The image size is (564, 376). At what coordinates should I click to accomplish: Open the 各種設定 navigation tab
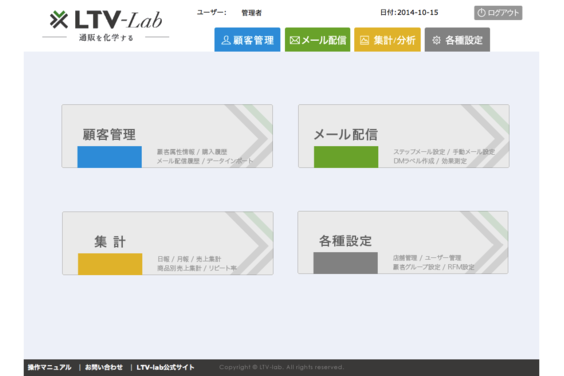[x=457, y=40]
